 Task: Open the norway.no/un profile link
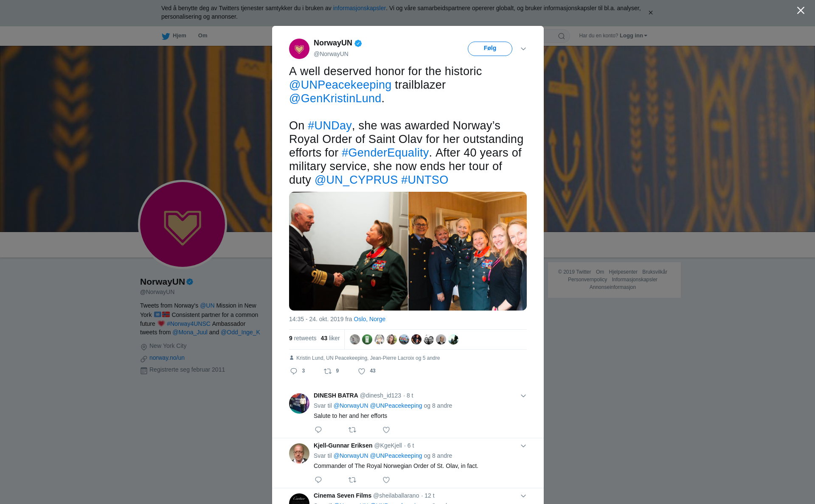(167, 358)
